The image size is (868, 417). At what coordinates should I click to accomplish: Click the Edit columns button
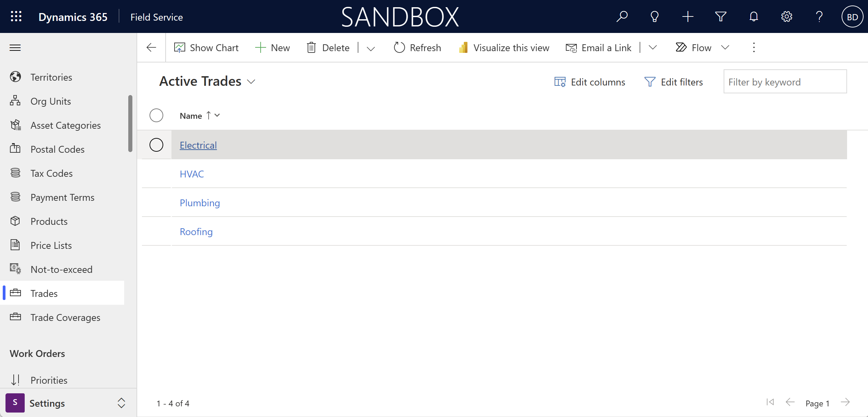point(590,81)
